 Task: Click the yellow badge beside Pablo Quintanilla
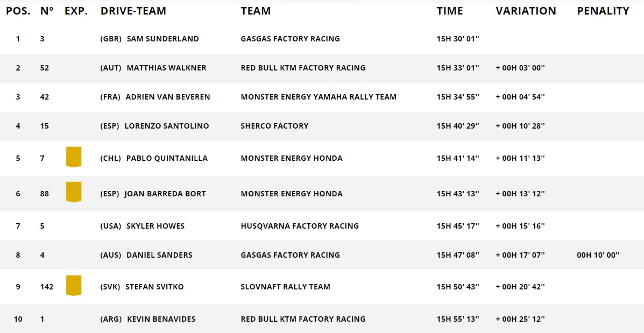click(74, 157)
